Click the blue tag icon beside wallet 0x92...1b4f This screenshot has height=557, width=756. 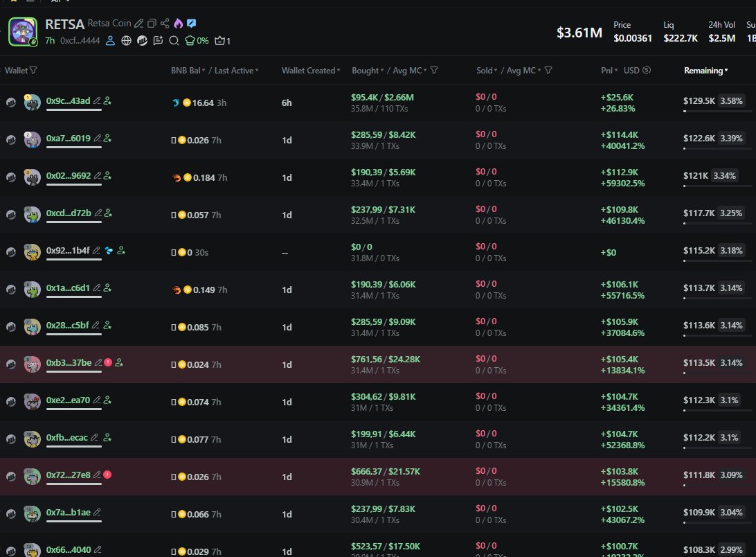pos(109,251)
